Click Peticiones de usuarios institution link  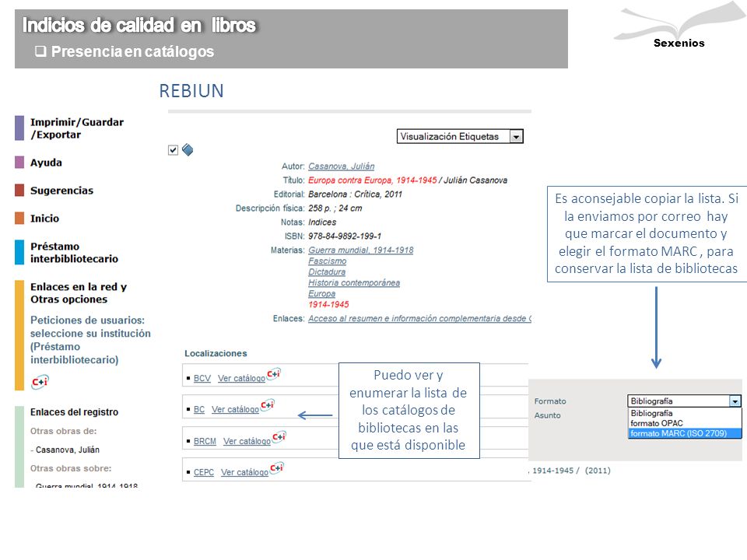pos(90,340)
